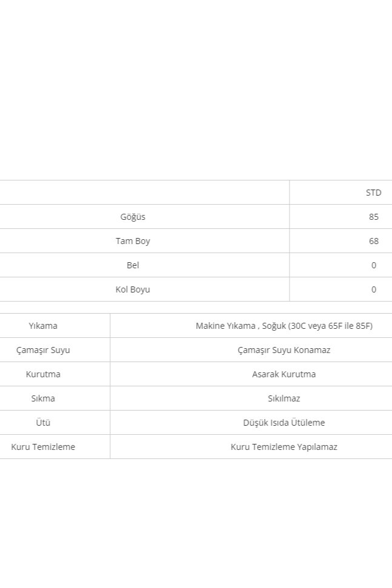Select the Kol Boyu row label
This screenshot has height=588, width=392.
[x=133, y=289]
